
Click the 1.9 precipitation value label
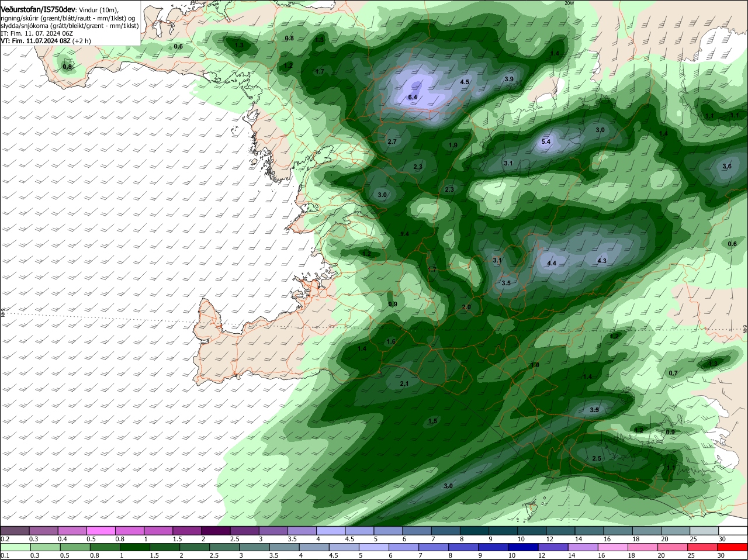[x=453, y=146]
